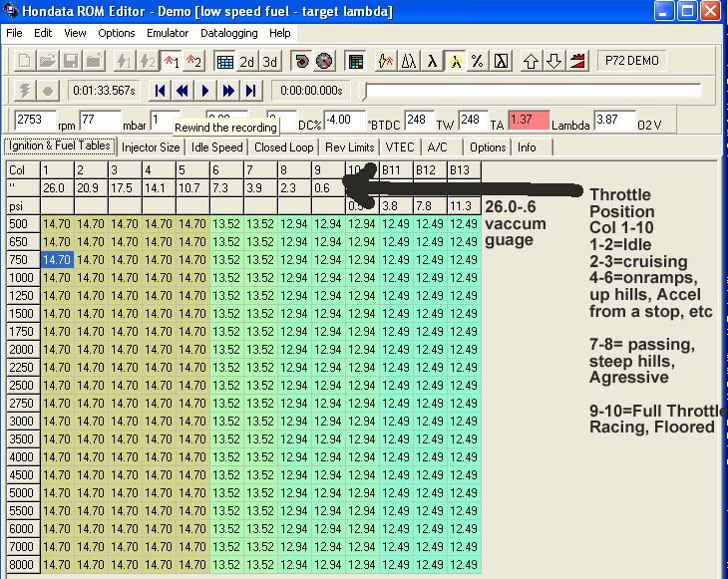Switch to the Info tab
Image resolution: width=728 pixels, height=579 pixels.
coord(527,147)
